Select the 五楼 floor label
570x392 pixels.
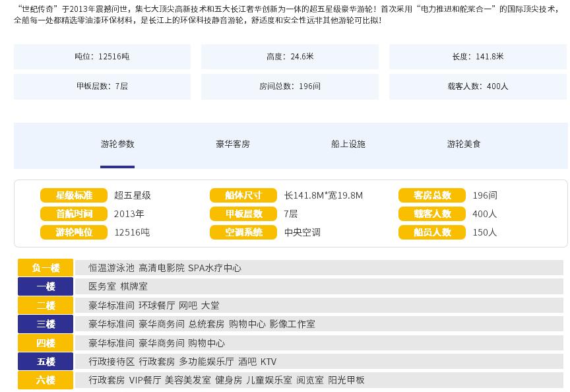tap(46, 362)
